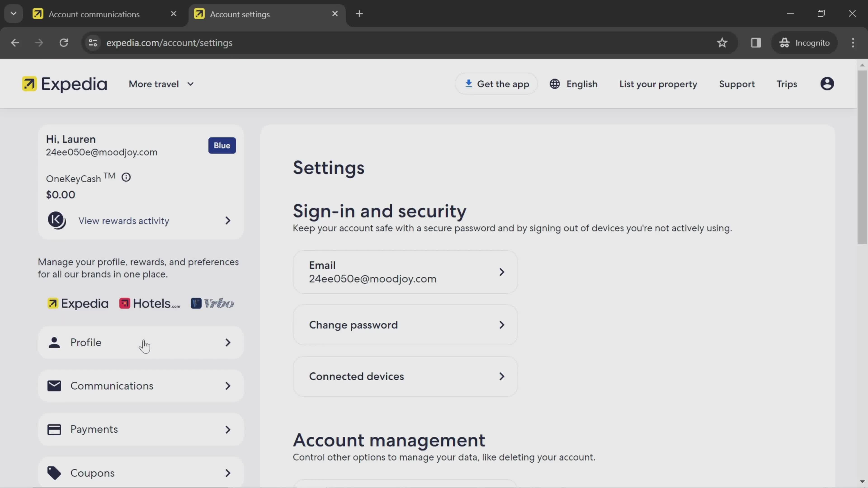
Task: Open the Coupons section
Action: (x=141, y=472)
